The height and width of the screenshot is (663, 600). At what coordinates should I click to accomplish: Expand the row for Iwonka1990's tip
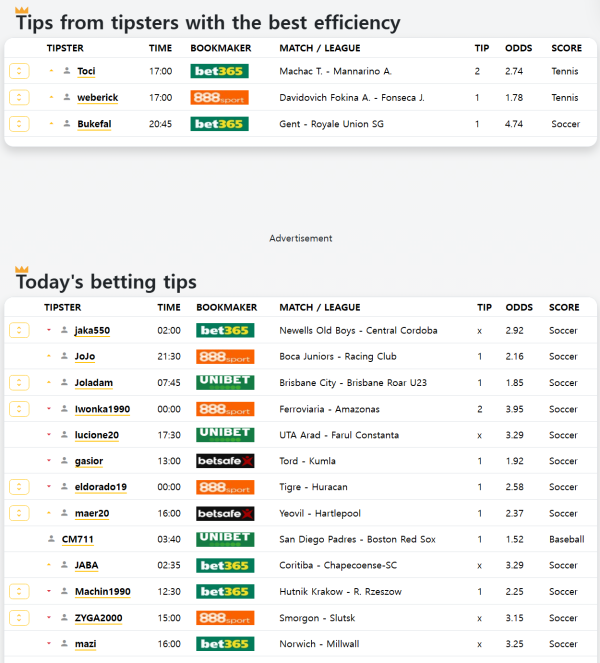tap(19, 408)
